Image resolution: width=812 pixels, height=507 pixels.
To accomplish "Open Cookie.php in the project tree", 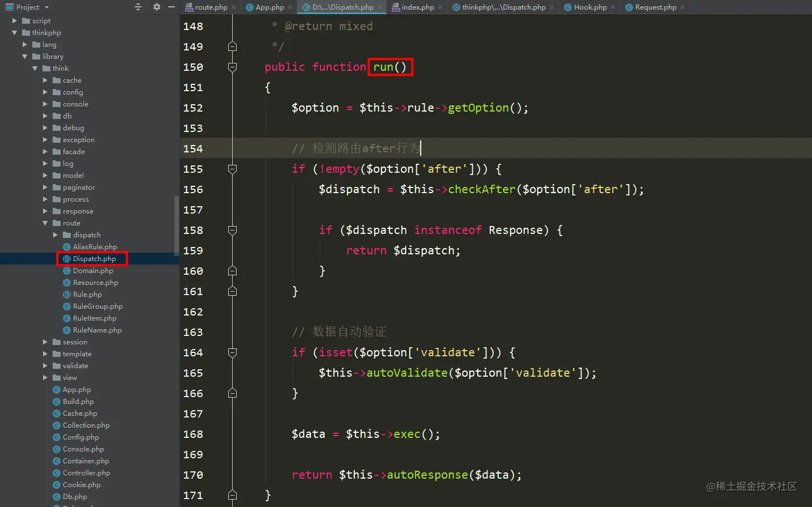I will coord(76,485).
